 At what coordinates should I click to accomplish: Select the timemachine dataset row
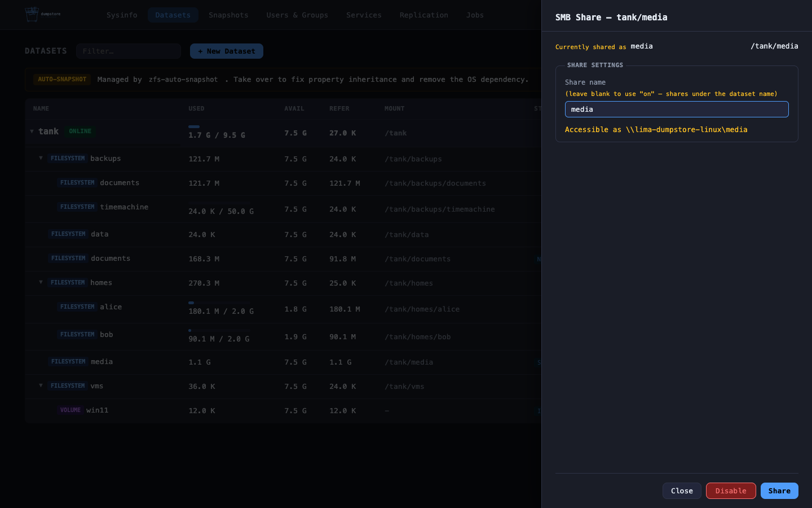point(283,209)
